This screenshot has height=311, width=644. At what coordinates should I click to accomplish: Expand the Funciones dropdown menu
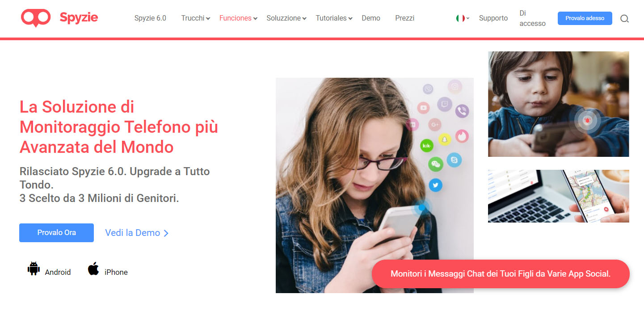tap(238, 18)
